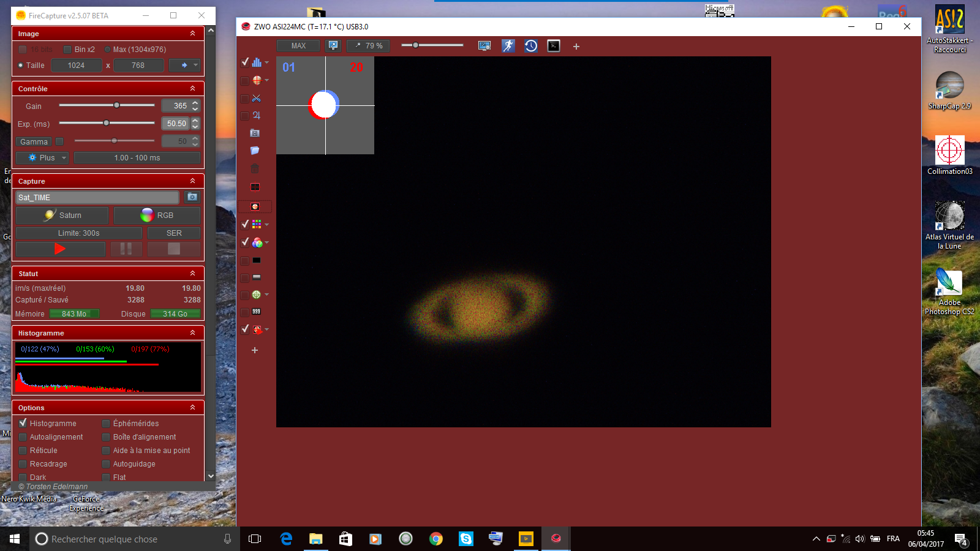Adjust the Exp. (ms) slider
This screenshot has width=980, height=551.
tap(106, 123)
